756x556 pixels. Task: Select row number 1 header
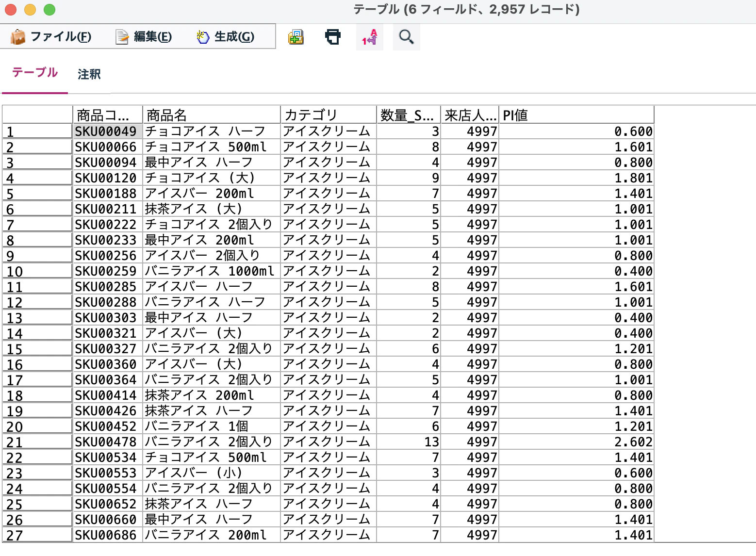(37, 131)
